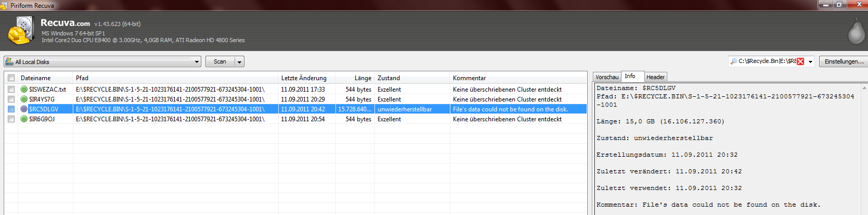Image resolution: width=868 pixels, height=215 pixels.
Task: Click the magnifier icon in filter box
Action: (734, 61)
